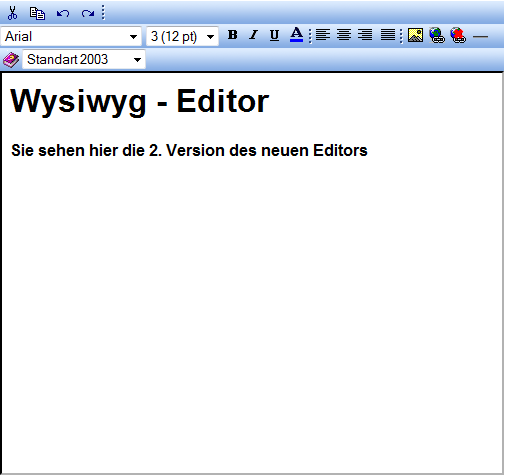The height and width of the screenshot is (476, 505).
Task: Toggle underline formatting
Action: click(274, 35)
